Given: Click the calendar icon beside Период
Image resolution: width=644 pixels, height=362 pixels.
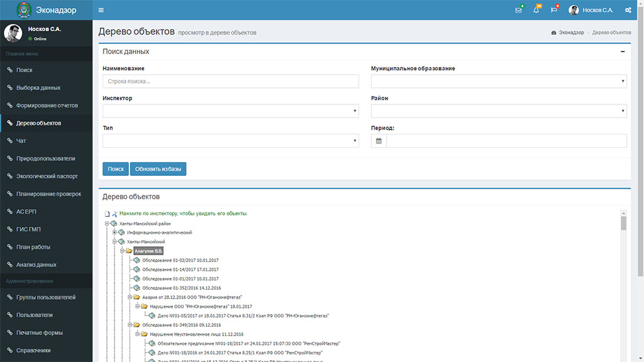Looking at the screenshot, I should (379, 141).
